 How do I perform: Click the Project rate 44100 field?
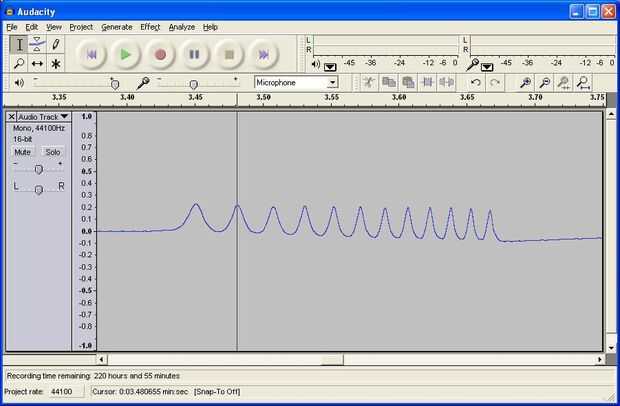66,391
